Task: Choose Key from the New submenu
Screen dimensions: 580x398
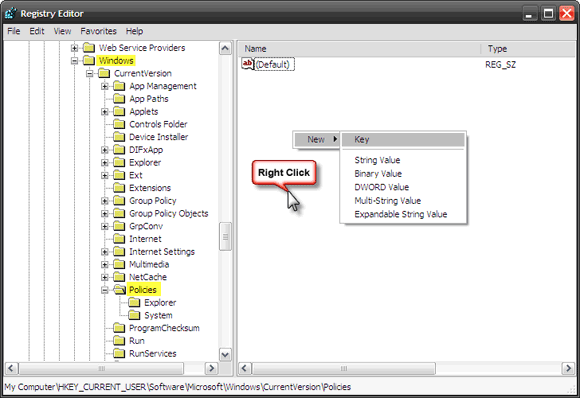Action: click(403, 139)
